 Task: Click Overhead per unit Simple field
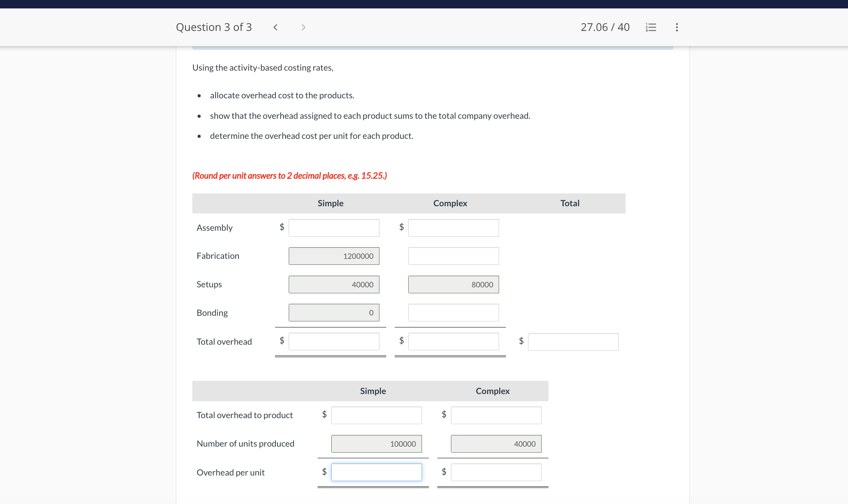[x=376, y=472]
